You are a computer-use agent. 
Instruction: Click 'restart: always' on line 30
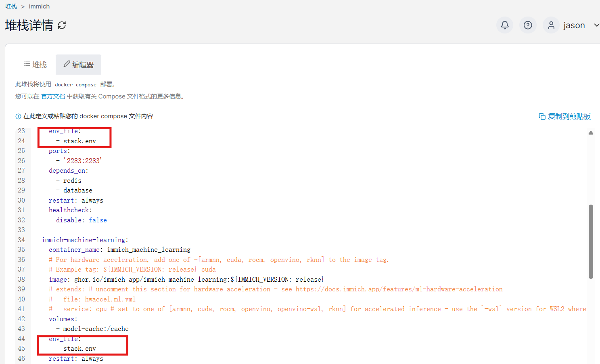click(x=76, y=201)
